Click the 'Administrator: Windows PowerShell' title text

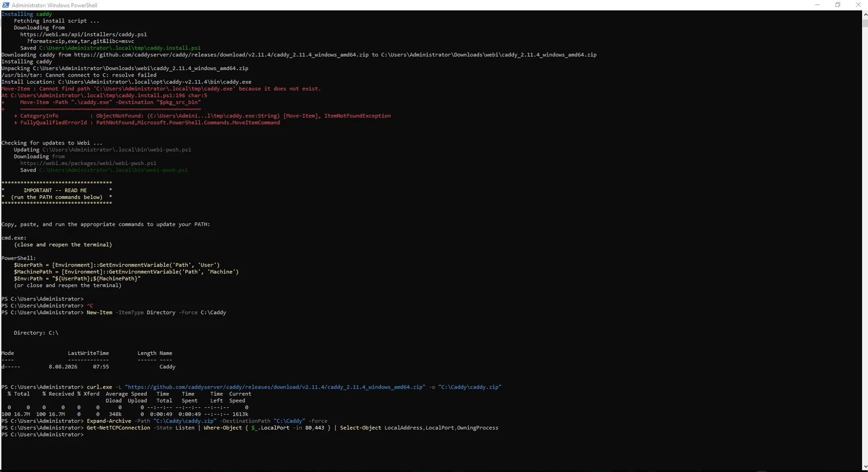click(54, 5)
